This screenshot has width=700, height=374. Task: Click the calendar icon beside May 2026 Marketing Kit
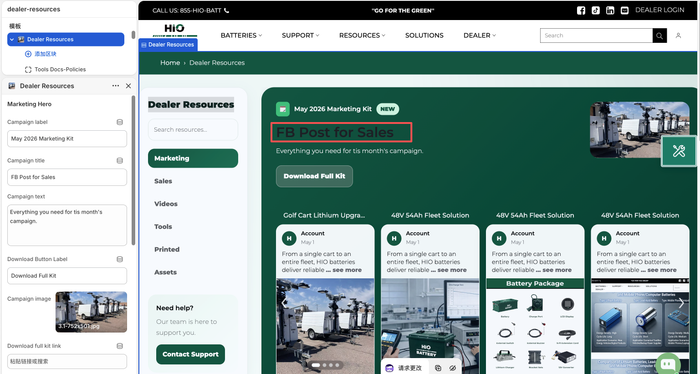(x=283, y=109)
